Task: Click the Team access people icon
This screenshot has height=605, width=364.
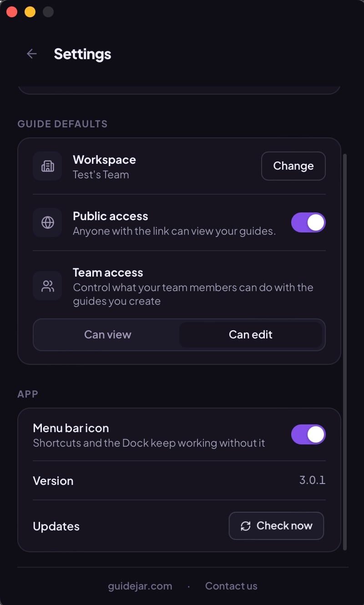Action: coord(47,286)
